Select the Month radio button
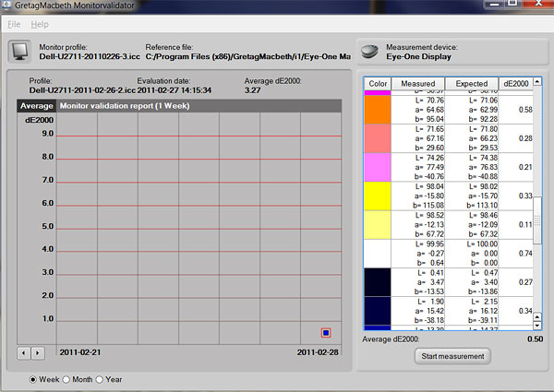Image resolution: width=554 pixels, height=392 pixels. tap(66, 380)
